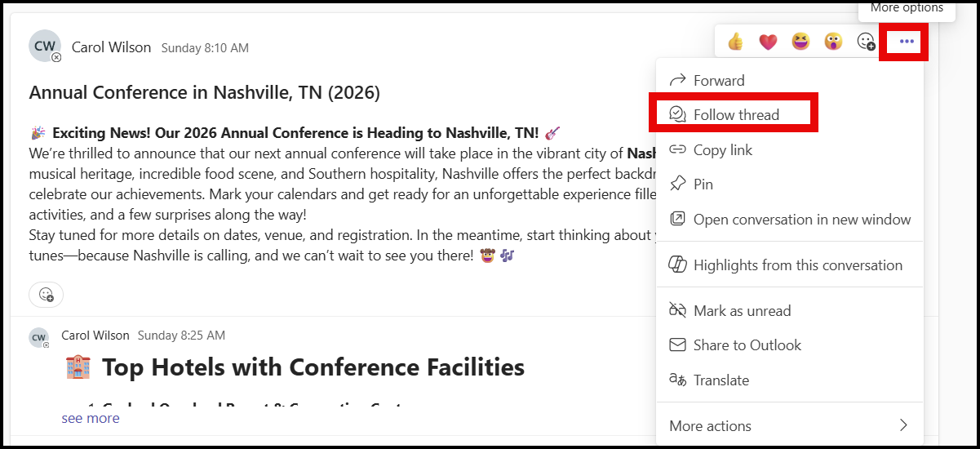980x449 pixels.
Task: React with thumbs up emoji
Action: pyautogui.click(x=735, y=42)
